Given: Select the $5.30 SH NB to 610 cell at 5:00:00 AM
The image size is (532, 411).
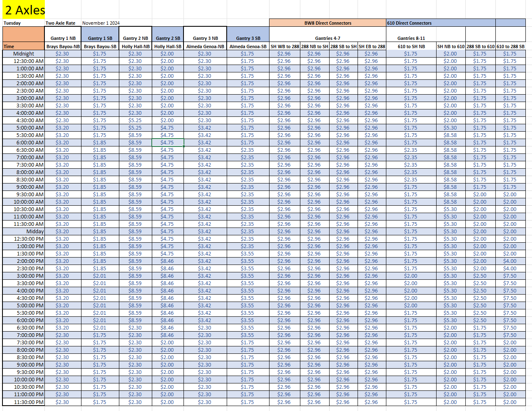Looking at the screenshot, I should (451, 128).
